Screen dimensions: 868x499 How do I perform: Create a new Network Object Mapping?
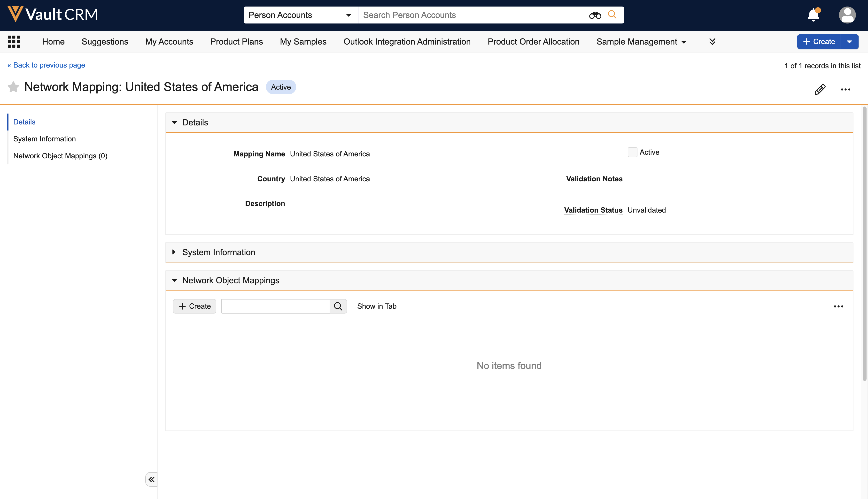194,306
